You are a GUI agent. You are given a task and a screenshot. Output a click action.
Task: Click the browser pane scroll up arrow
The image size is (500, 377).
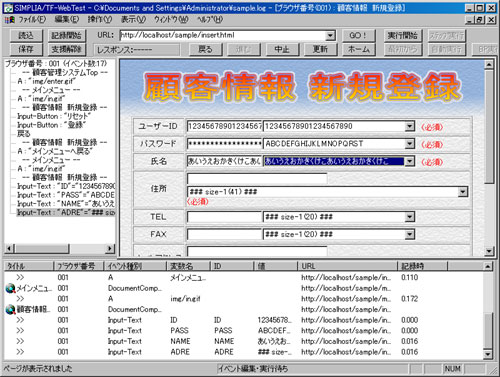point(489,64)
